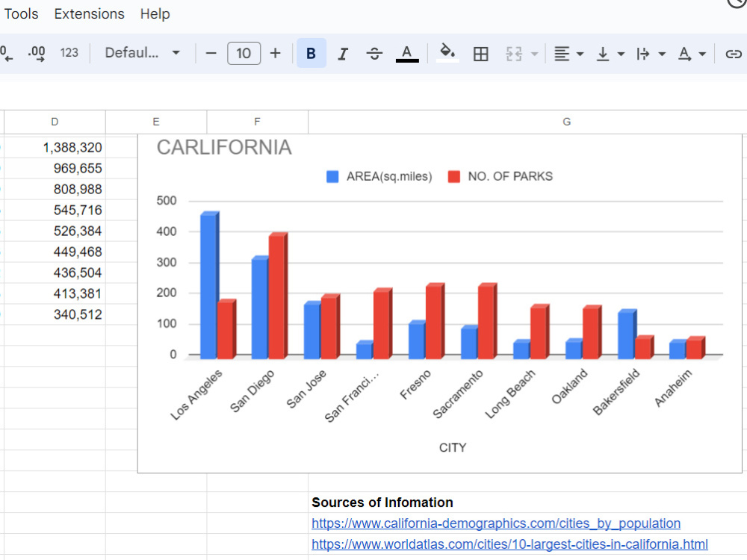The image size is (747, 560).
Task: Click the decrease decimal places icon
Action: (6, 53)
